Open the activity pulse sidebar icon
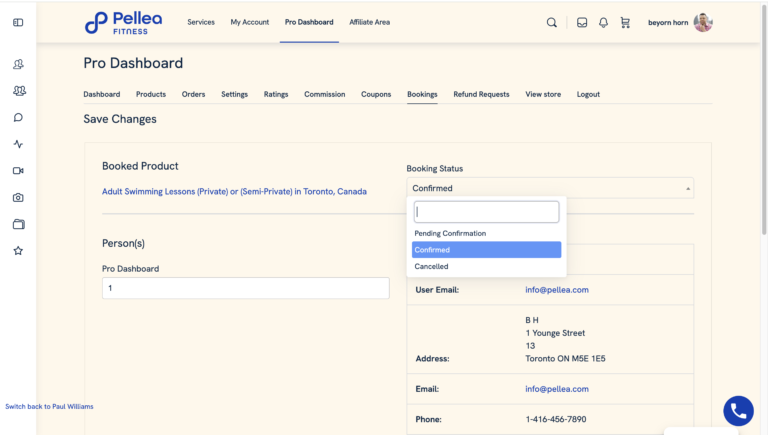This screenshot has width=768, height=435. 18,144
